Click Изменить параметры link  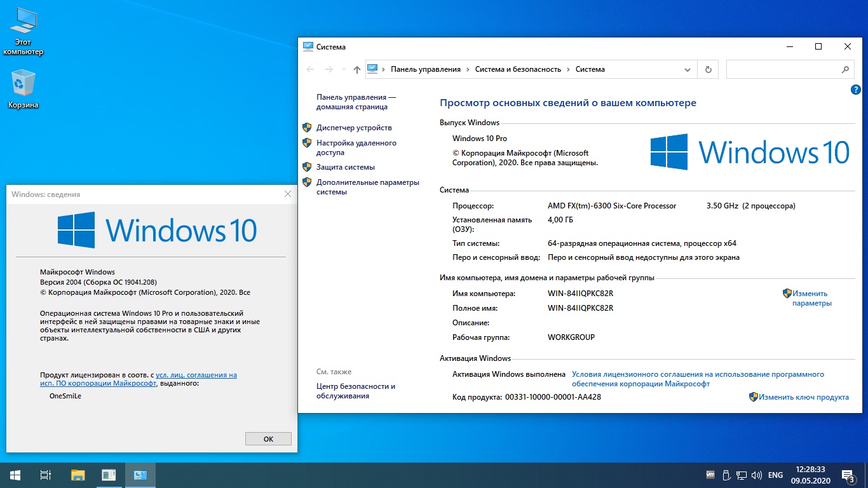(x=811, y=299)
